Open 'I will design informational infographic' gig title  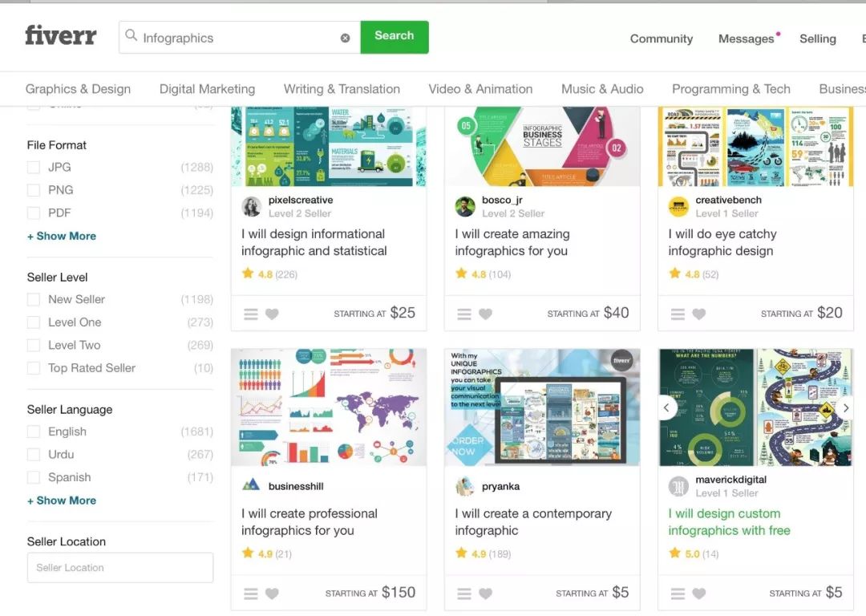(314, 242)
